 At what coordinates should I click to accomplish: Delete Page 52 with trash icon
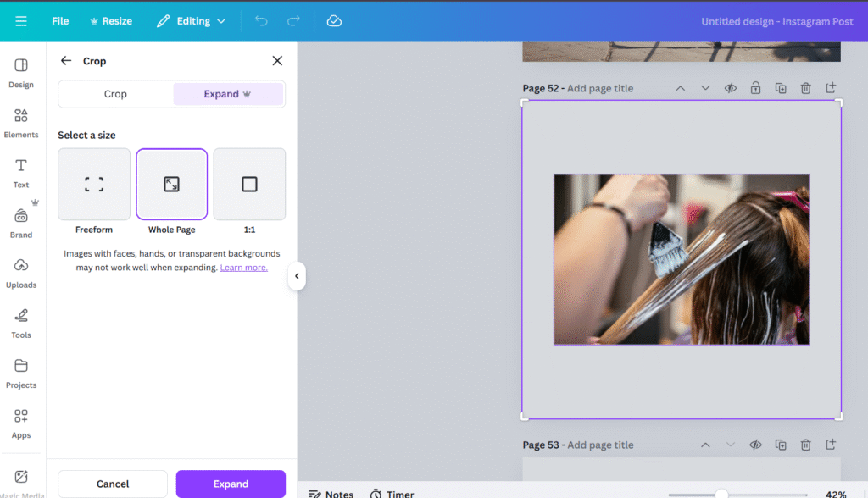click(805, 88)
